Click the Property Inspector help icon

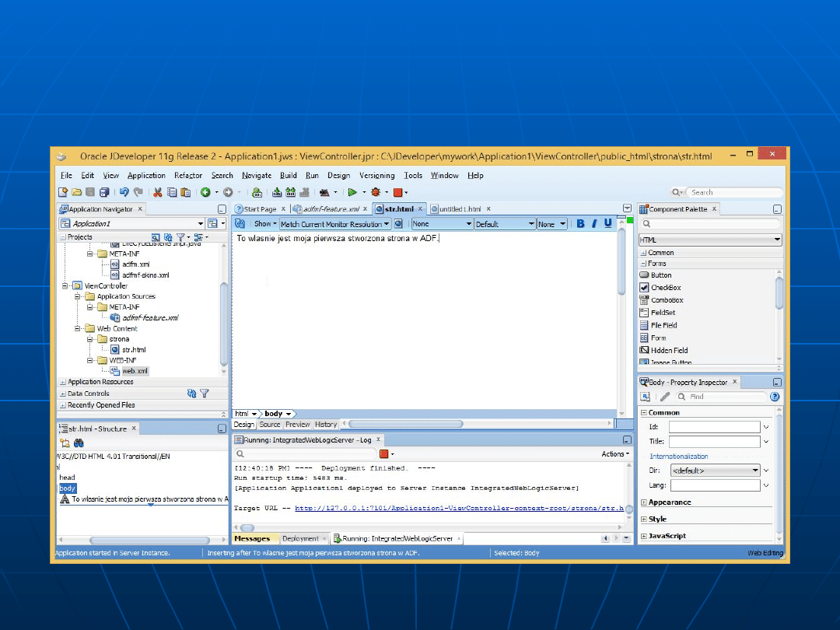click(x=775, y=397)
